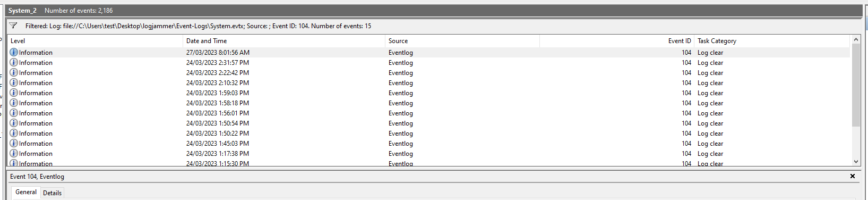This screenshot has height=200, width=868.
Task: Sort by Source column header
Action: pos(462,41)
